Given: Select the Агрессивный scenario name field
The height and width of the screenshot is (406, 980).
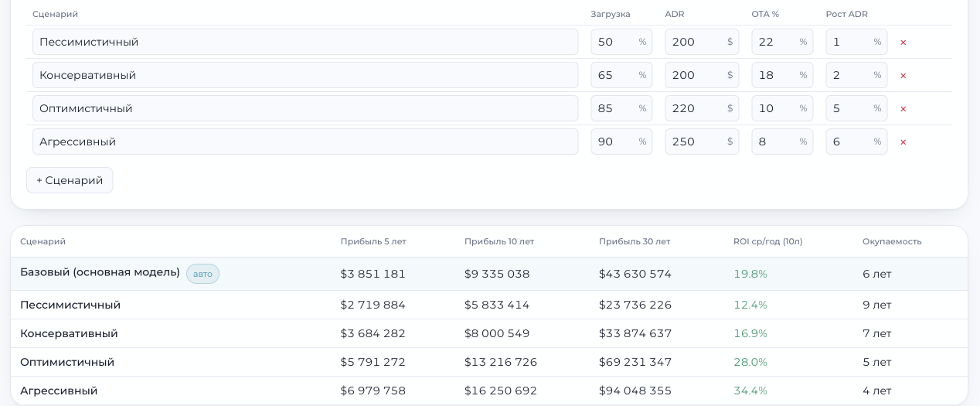Looking at the screenshot, I should [305, 142].
